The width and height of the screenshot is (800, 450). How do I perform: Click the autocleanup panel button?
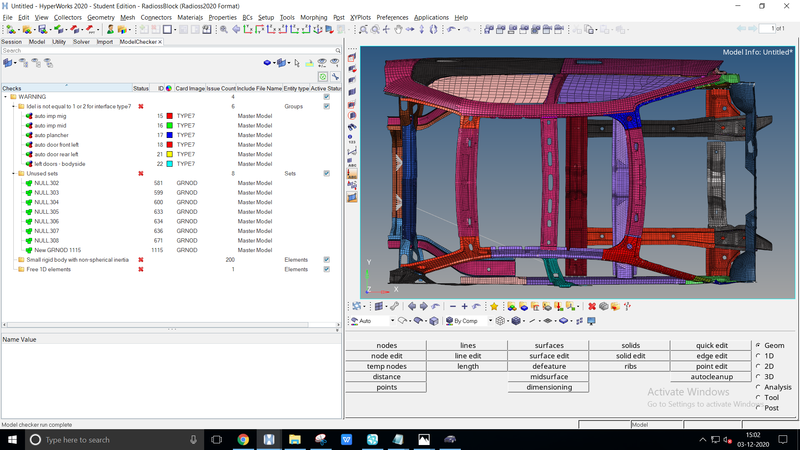pos(712,377)
